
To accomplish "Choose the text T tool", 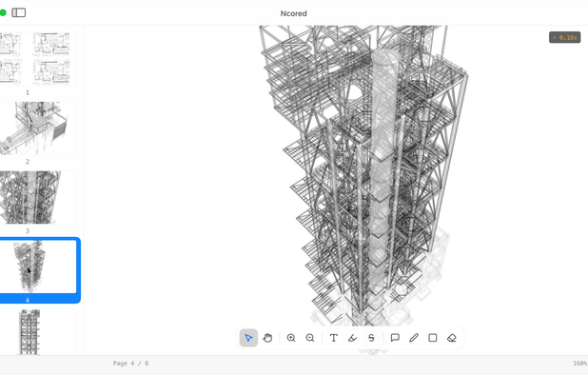I will coord(333,338).
